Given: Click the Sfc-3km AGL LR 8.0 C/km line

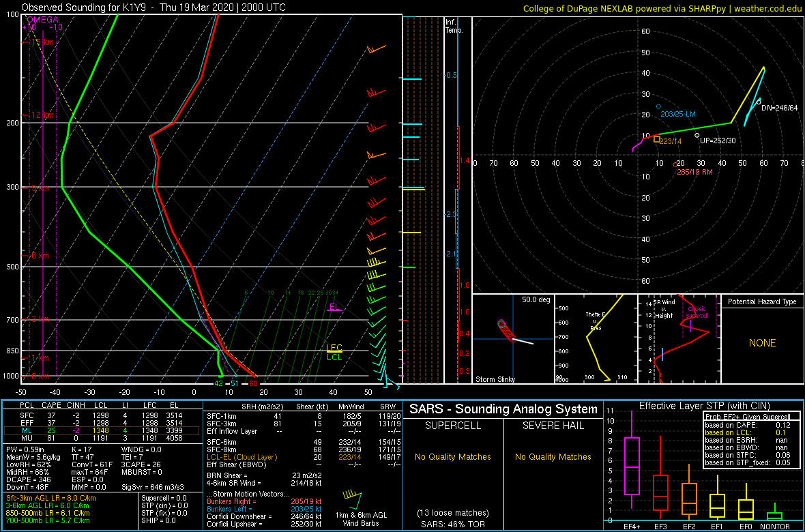Looking at the screenshot, I should (x=51, y=499).
